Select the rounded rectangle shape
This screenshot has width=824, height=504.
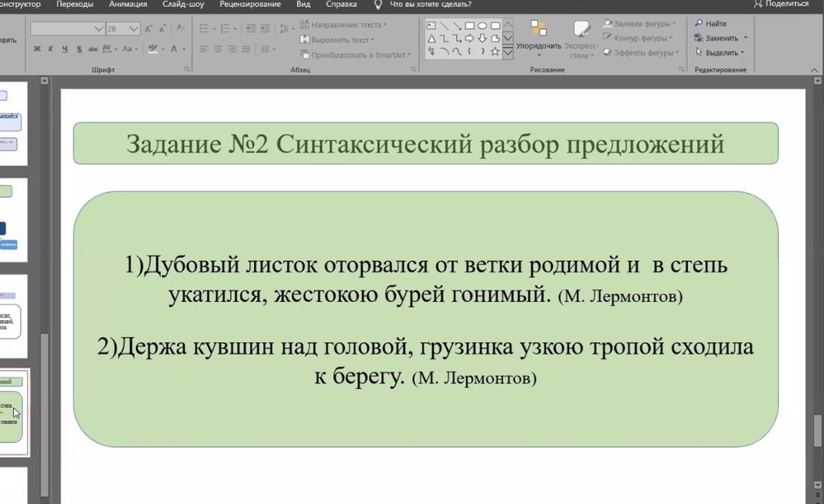coord(494,25)
